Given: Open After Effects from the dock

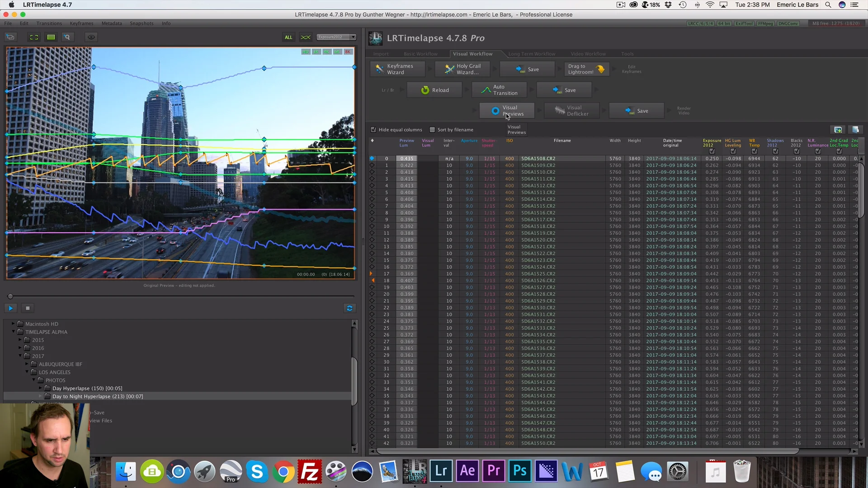Looking at the screenshot, I should 467,471.
